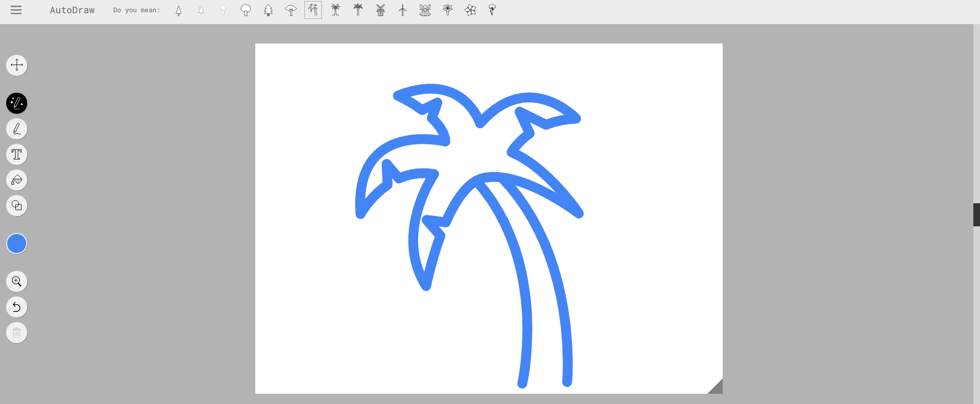This screenshot has width=980, height=404.
Task: Choose the Type text tool
Action: [x=16, y=155]
